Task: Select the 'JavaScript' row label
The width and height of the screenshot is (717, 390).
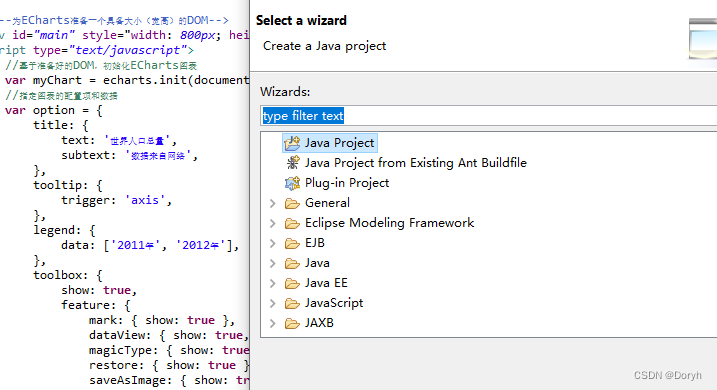Action: [334, 303]
